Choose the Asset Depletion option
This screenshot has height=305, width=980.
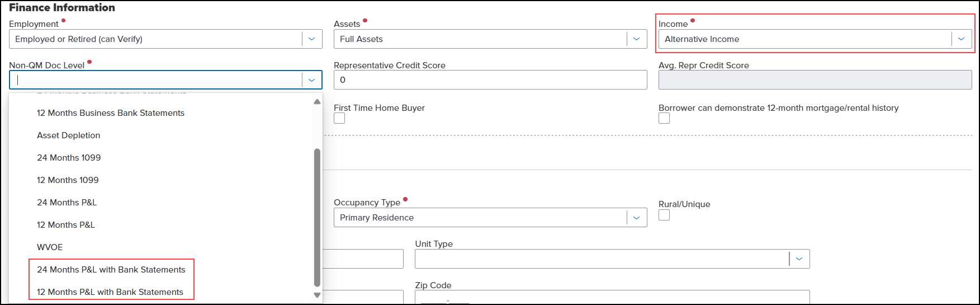(69, 135)
